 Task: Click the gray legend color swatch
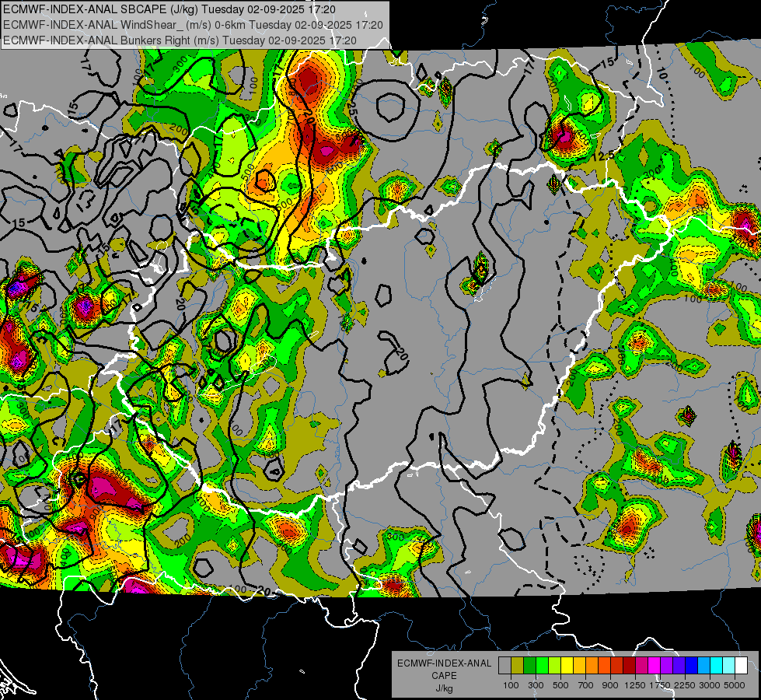coord(504,666)
